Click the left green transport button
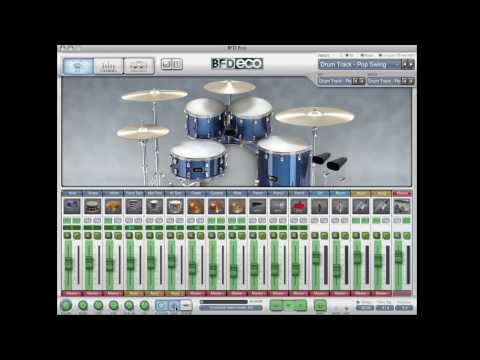Image resolution: width=480 pixels, height=360 pixels. (x=276, y=305)
